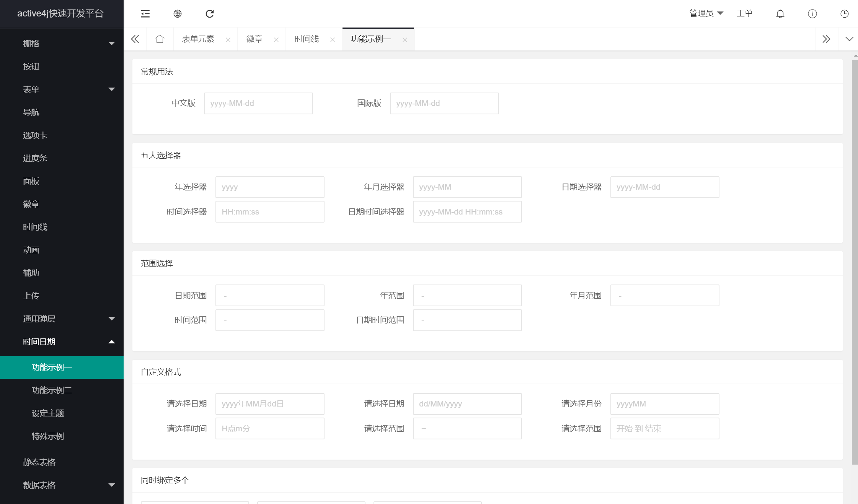Open tab options dropdown arrow
This screenshot has width=858, height=504.
coord(849,39)
